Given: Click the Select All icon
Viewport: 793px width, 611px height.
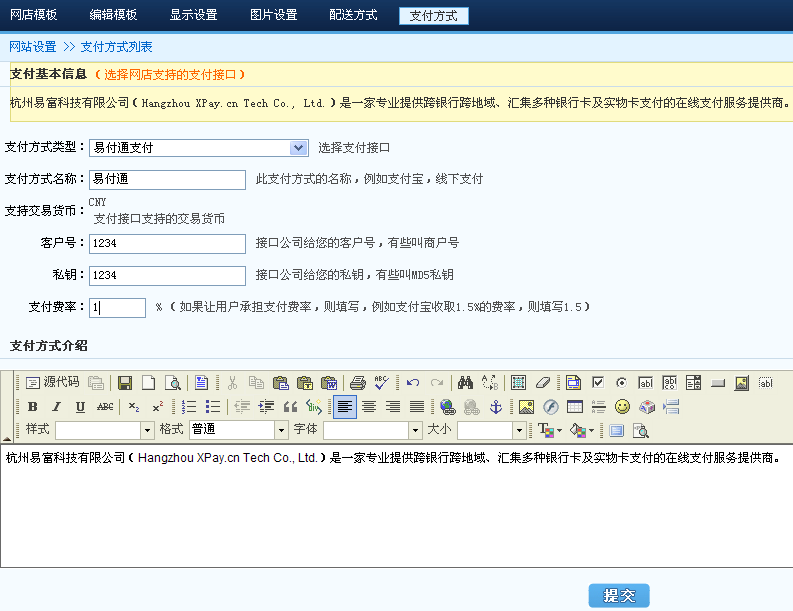Looking at the screenshot, I should (x=518, y=383).
